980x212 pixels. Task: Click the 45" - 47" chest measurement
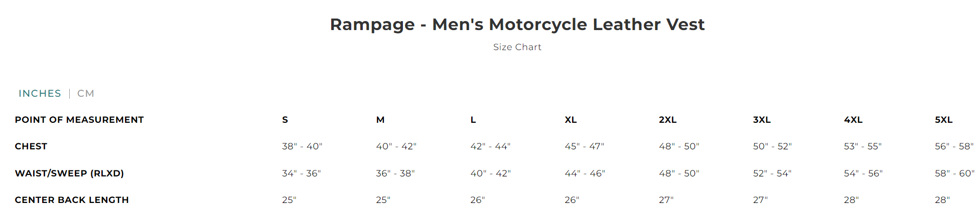coord(584,146)
